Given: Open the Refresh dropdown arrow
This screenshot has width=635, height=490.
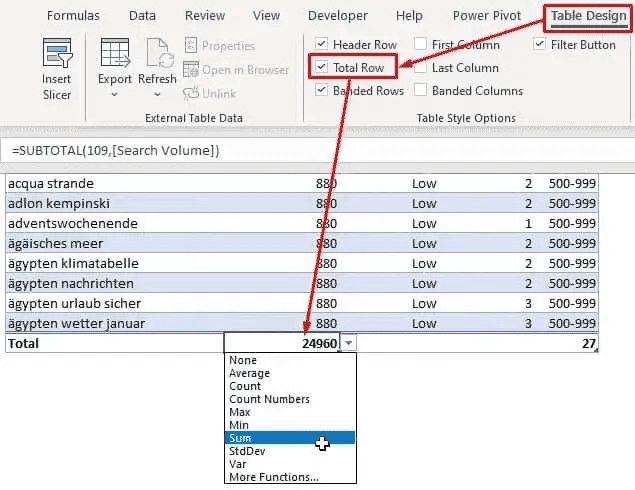Looking at the screenshot, I should coord(157,94).
